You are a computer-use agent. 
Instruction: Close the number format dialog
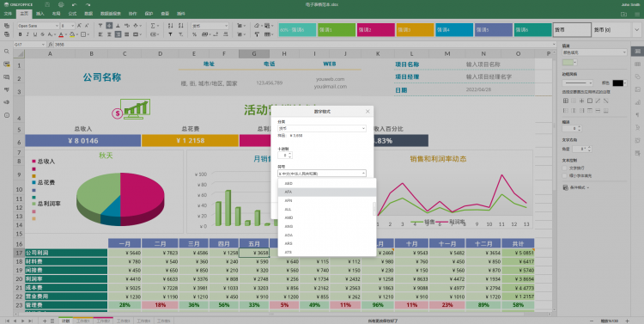[368, 112]
